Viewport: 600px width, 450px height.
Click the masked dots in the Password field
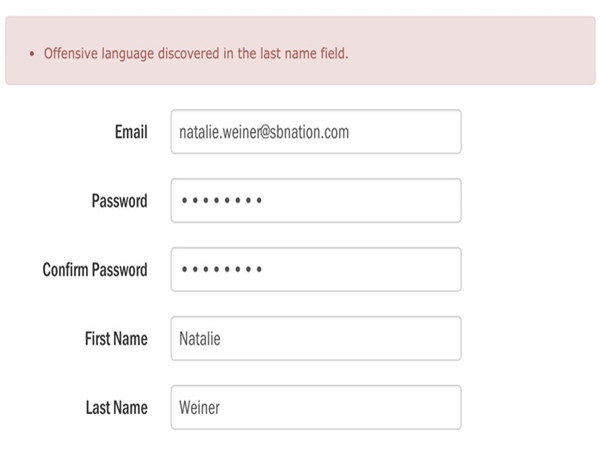click(x=220, y=201)
